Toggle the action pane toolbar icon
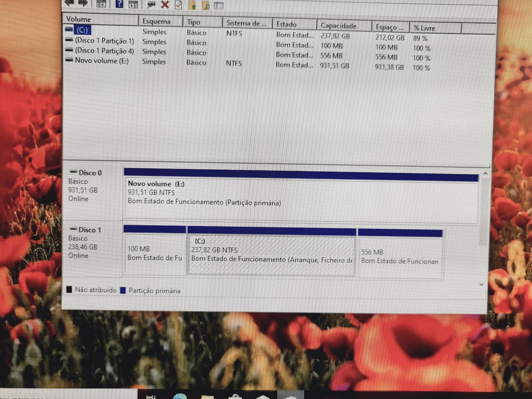Image resolution: width=532 pixels, height=399 pixels. (133, 4)
